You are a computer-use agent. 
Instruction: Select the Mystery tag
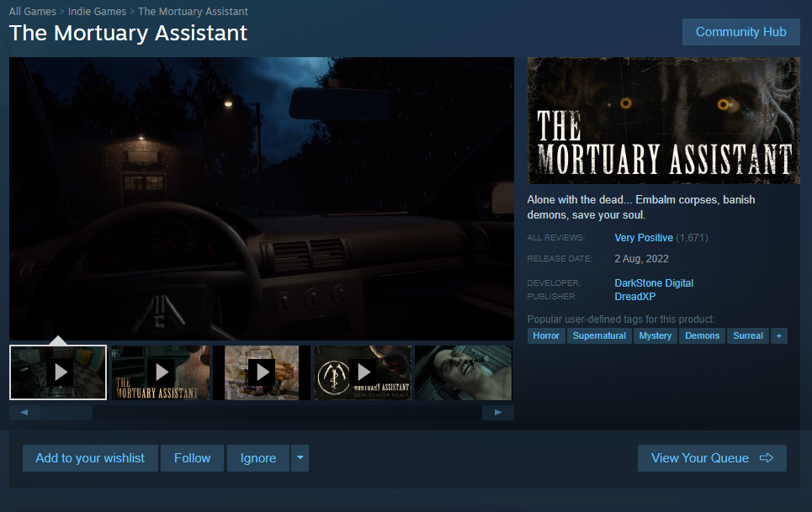pyautogui.click(x=655, y=335)
